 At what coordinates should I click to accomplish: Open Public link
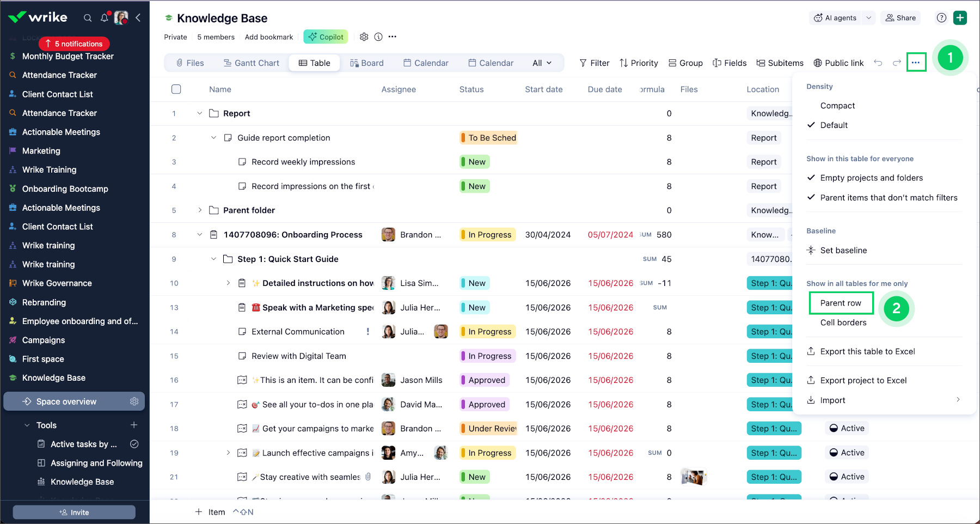point(838,63)
